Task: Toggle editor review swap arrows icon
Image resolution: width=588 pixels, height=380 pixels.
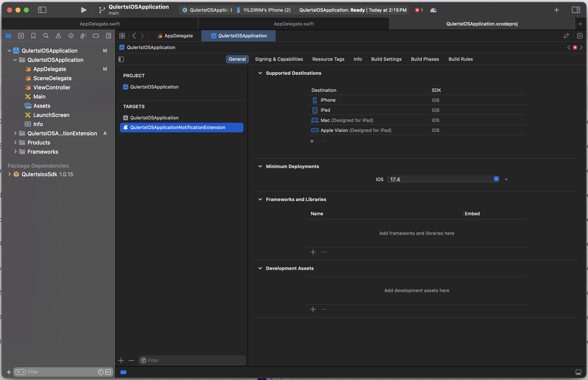Action: coord(566,36)
